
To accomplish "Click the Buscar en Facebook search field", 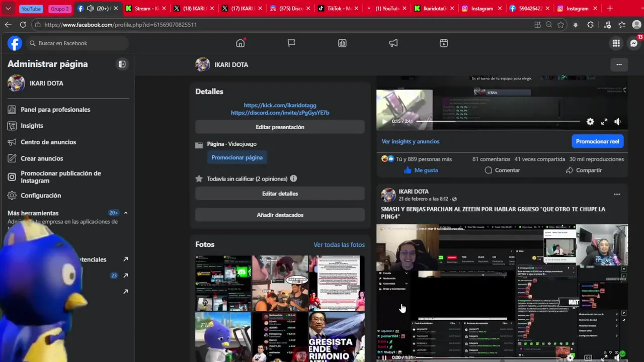I will click(x=77, y=43).
